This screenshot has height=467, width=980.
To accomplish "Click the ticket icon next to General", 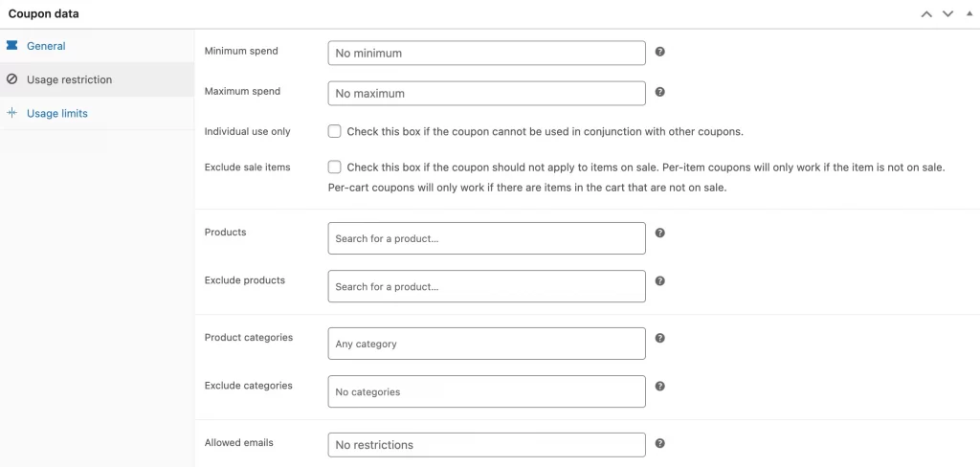I will tap(11, 46).
